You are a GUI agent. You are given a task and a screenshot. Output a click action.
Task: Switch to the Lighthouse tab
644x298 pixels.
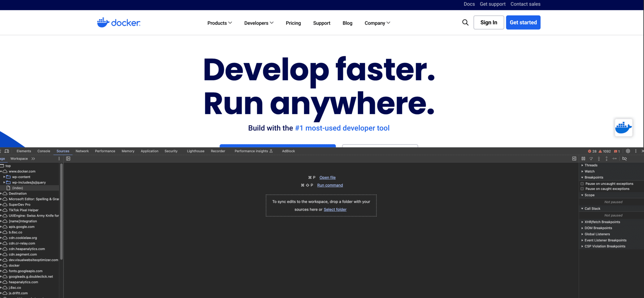196,151
